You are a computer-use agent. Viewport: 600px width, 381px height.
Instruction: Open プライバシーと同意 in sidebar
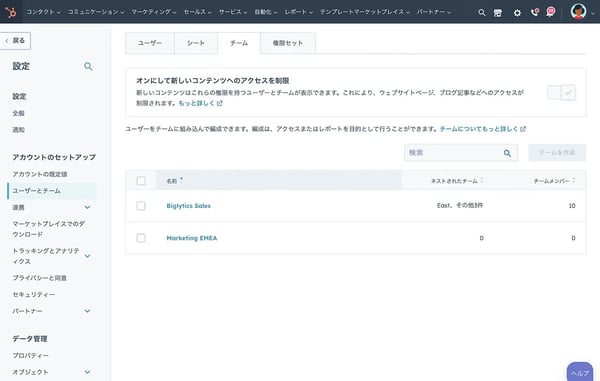coord(39,278)
